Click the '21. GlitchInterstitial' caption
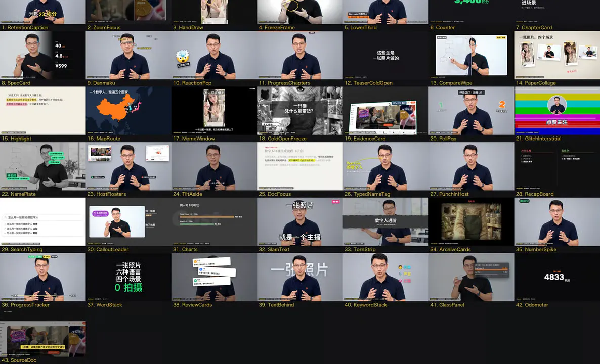Viewport: 600px width, 364px height. click(538, 139)
